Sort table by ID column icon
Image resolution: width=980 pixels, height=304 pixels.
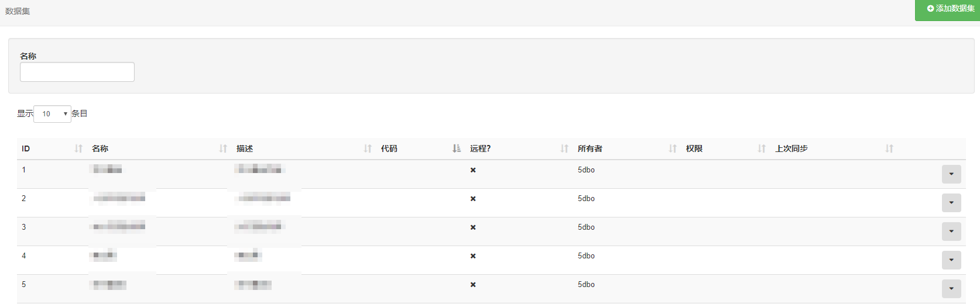pos(78,148)
